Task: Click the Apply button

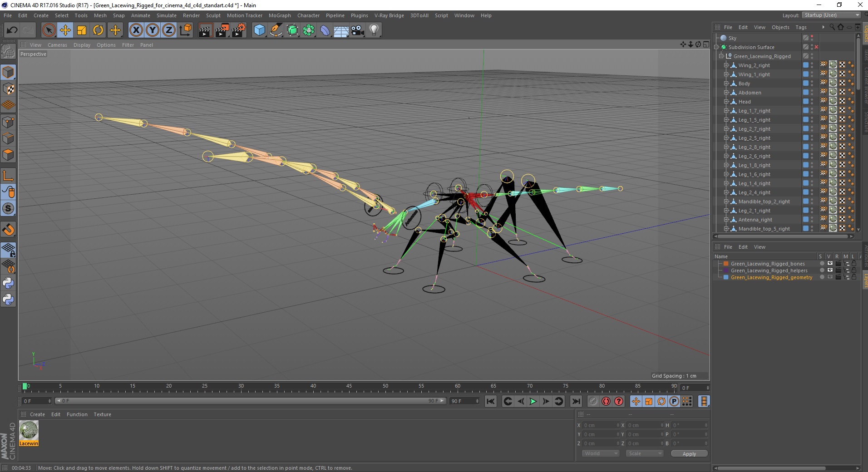Action: coord(689,454)
